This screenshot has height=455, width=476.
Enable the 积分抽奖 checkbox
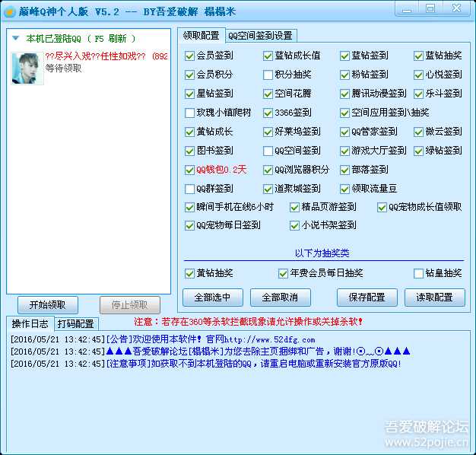point(268,75)
